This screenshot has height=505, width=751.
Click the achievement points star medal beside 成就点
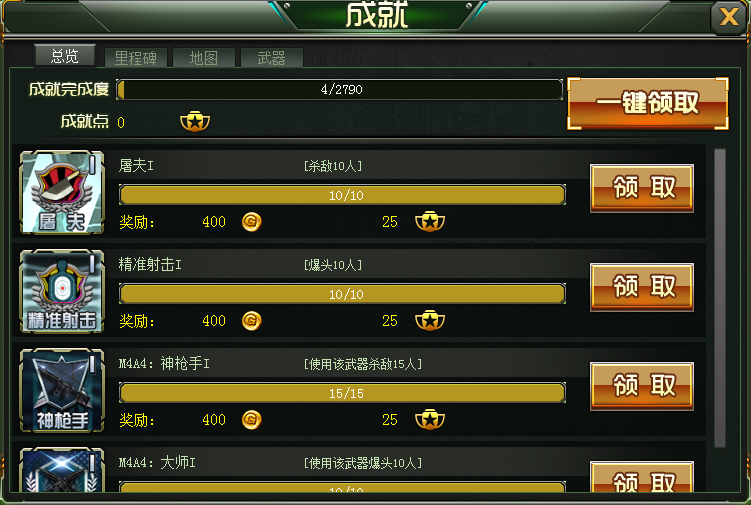pos(195,121)
